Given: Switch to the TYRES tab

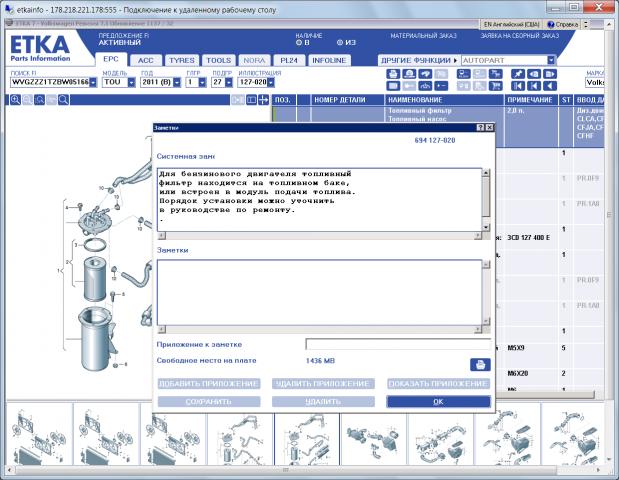Looking at the screenshot, I should 182,60.
